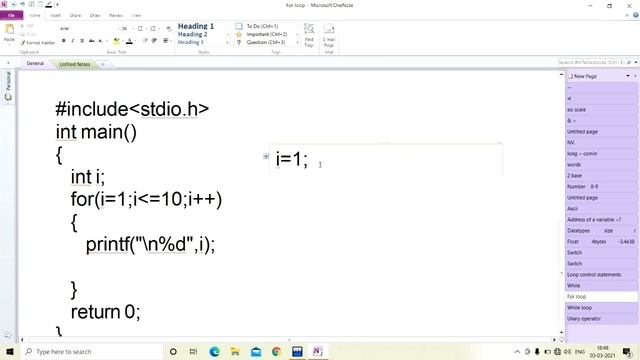The width and height of the screenshot is (640, 360).
Task: Switch to the Draw ribbon tab
Action: [95, 16]
